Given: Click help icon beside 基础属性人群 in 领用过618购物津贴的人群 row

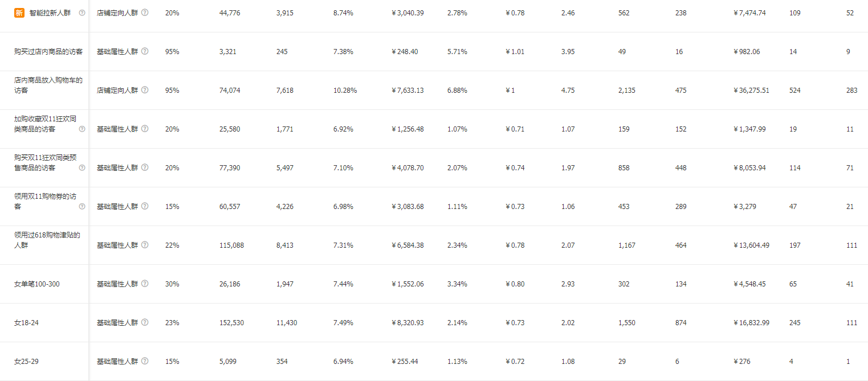Looking at the screenshot, I should [145, 245].
